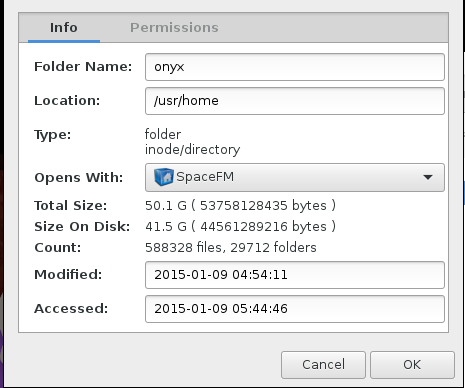Click the inode/directory MIME type text
465x388 pixels.
(192, 150)
